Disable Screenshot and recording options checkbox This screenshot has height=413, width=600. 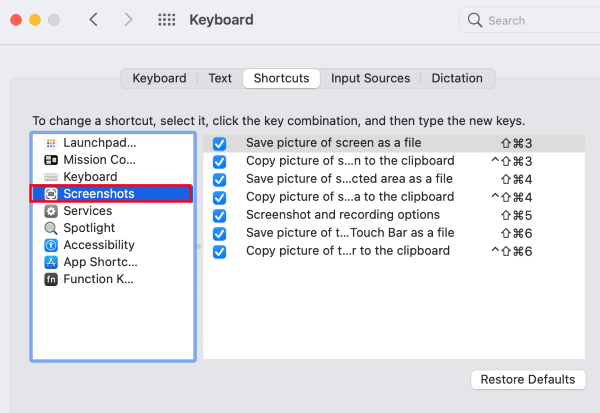coord(220,215)
